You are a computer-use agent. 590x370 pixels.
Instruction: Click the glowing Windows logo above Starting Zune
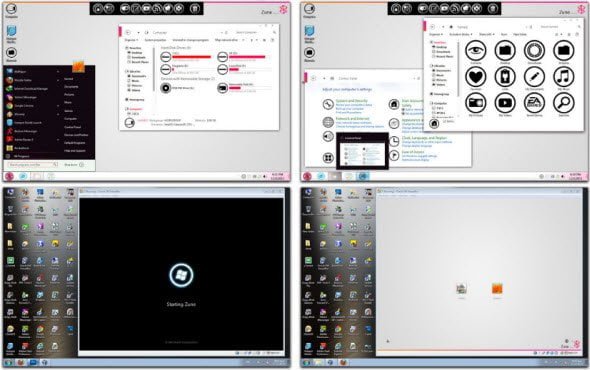pos(181,275)
